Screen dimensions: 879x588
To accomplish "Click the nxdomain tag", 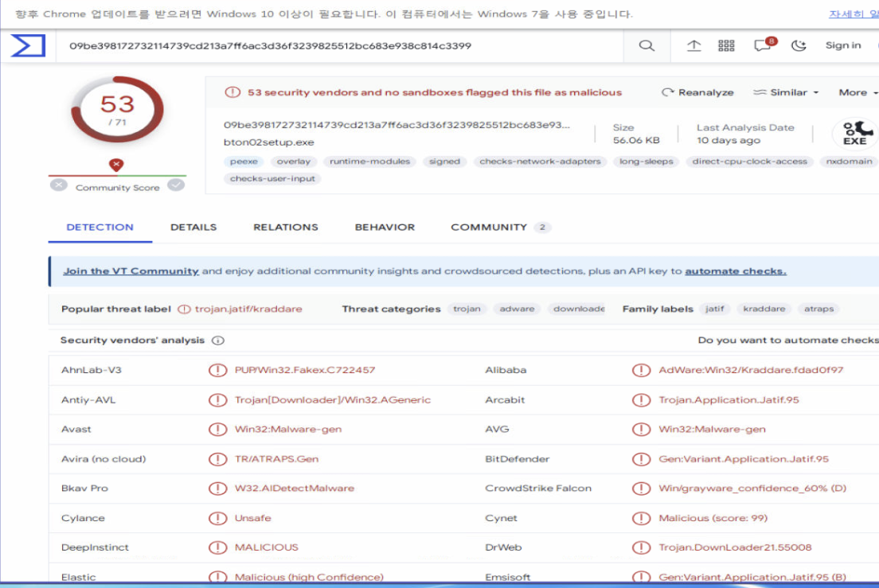I will [849, 162].
